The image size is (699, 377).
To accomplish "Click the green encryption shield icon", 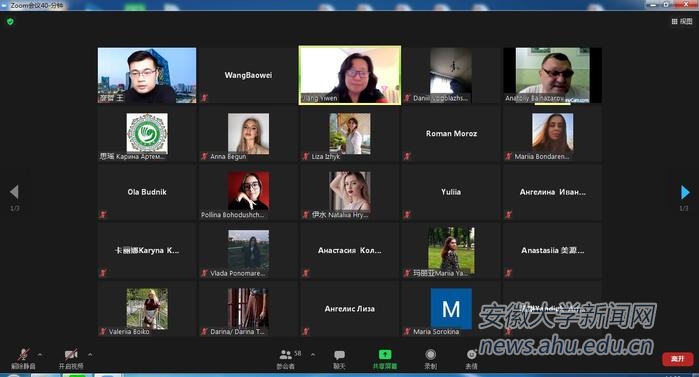I will click(x=10, y=21).
